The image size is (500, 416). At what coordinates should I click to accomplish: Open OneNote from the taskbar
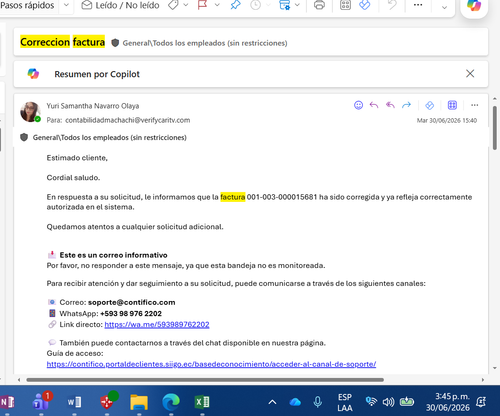7,402
